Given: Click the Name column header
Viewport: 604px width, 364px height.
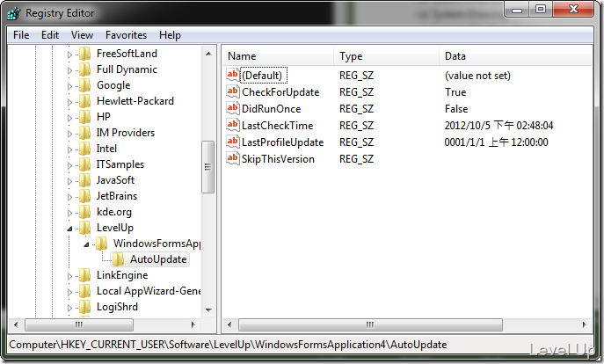Looking at the screenshot, I should pos(278,56).
